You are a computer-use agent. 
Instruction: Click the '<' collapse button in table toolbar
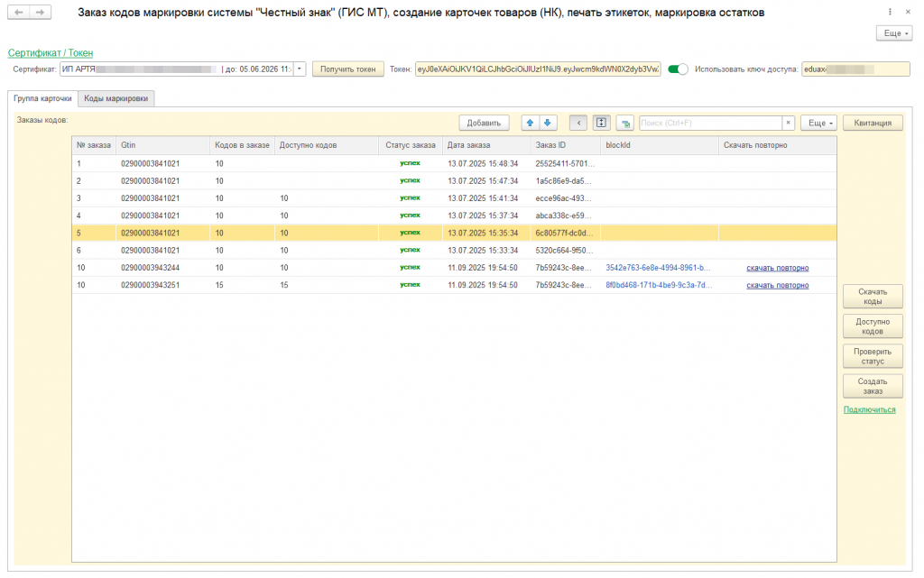coord(577,123)
